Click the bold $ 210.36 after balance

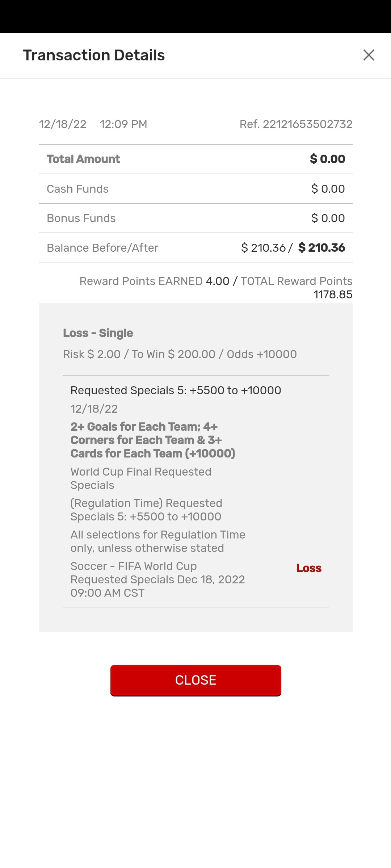(x=321, y=248)
